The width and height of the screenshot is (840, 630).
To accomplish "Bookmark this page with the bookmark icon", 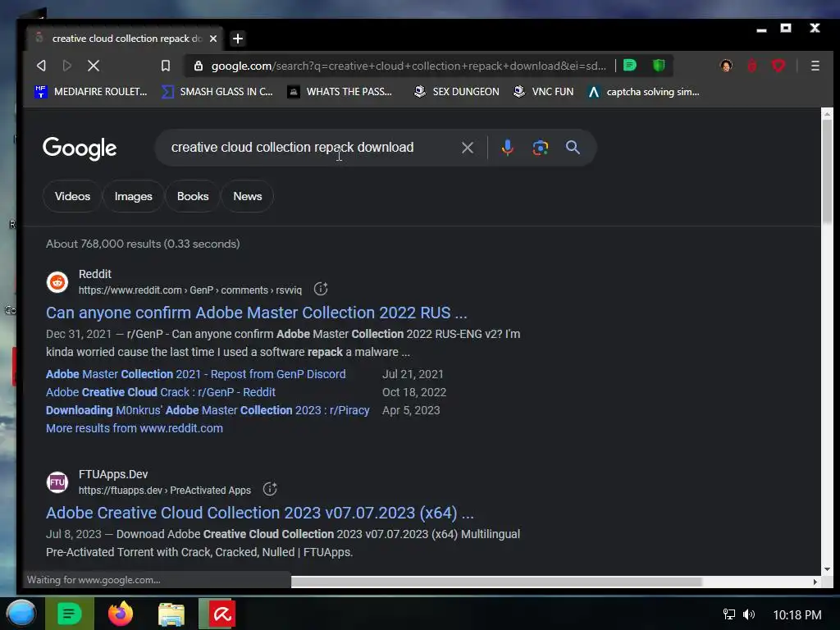I will click(x=166, y=66).
